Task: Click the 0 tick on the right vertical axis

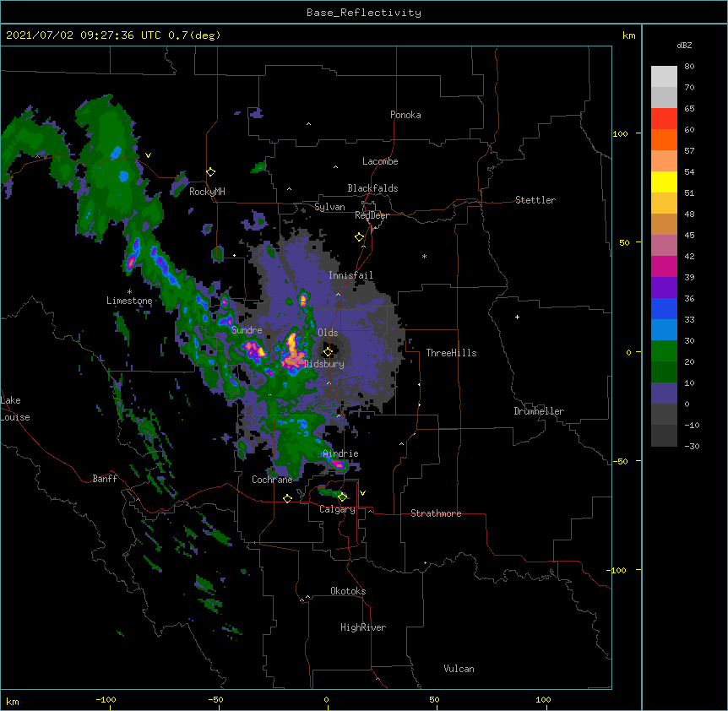Action: (628, 353)
